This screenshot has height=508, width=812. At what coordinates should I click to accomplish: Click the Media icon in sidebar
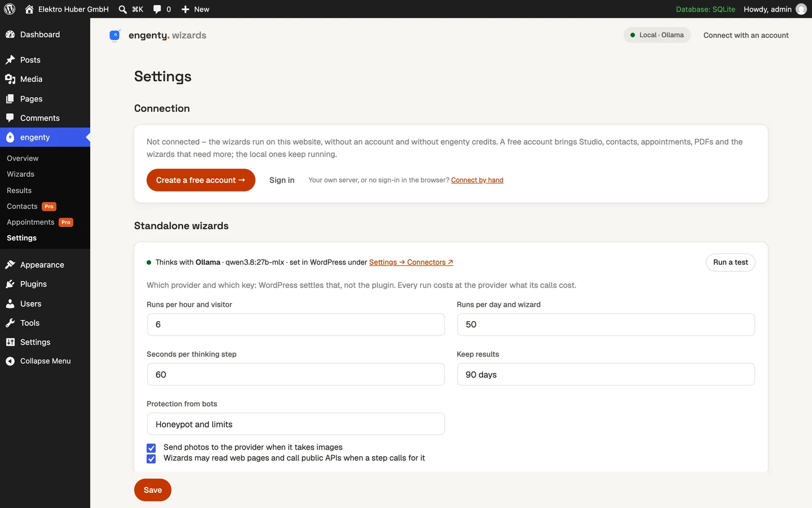tap(10, 79)
